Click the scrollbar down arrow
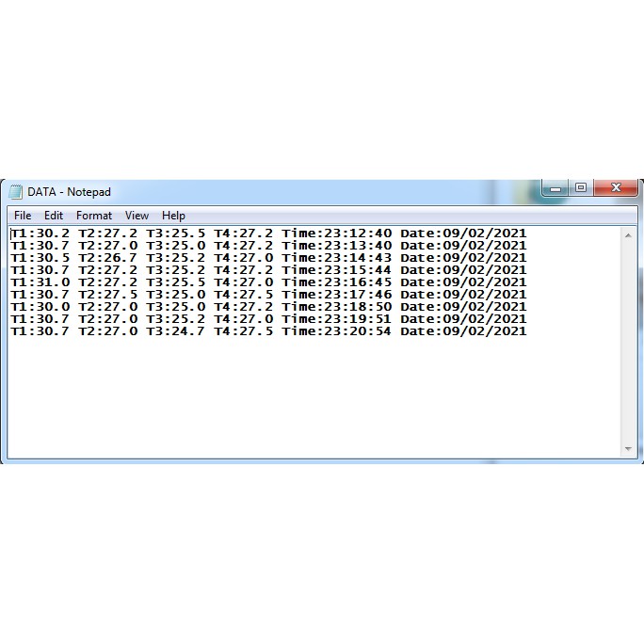The width and height of the screenshot is (644, 644). [x=628, y=449]
